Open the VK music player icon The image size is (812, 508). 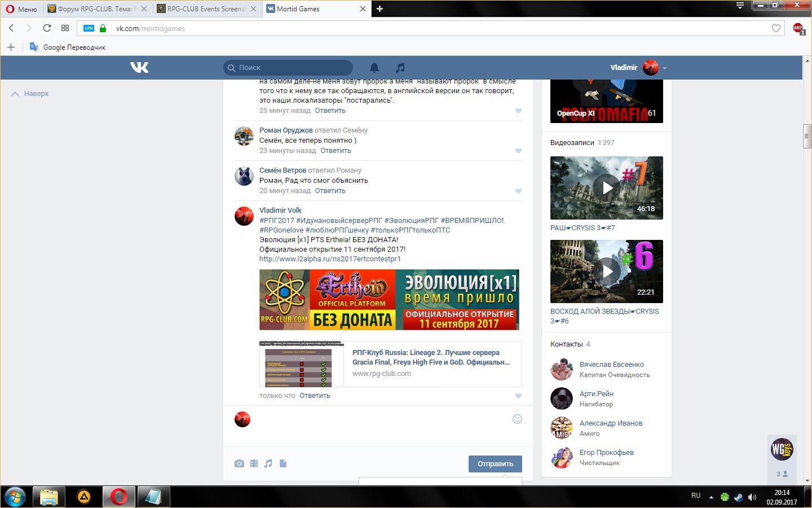tap(400, 68)
